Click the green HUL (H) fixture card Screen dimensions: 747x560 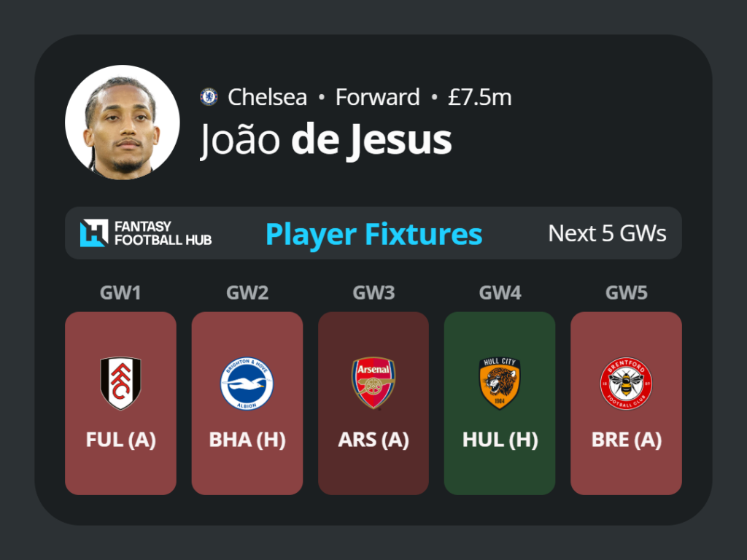[x=500, y=403]
